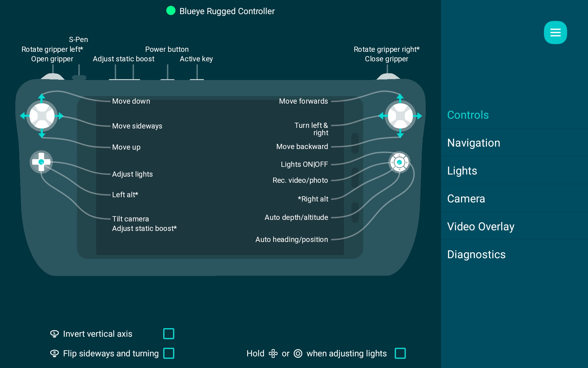The width and height of the screenshot is (588, 368).
Task: Click the top Adjust static boost label
Action: 124,59
